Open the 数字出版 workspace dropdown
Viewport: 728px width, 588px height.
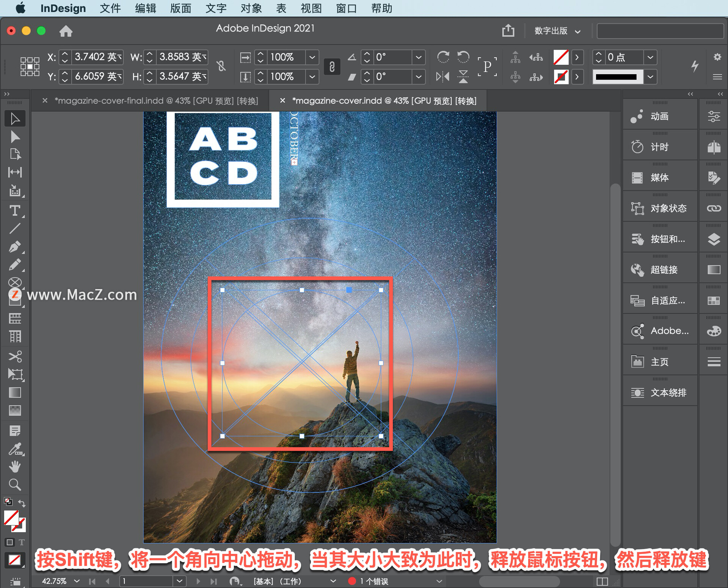pos(557,31)
